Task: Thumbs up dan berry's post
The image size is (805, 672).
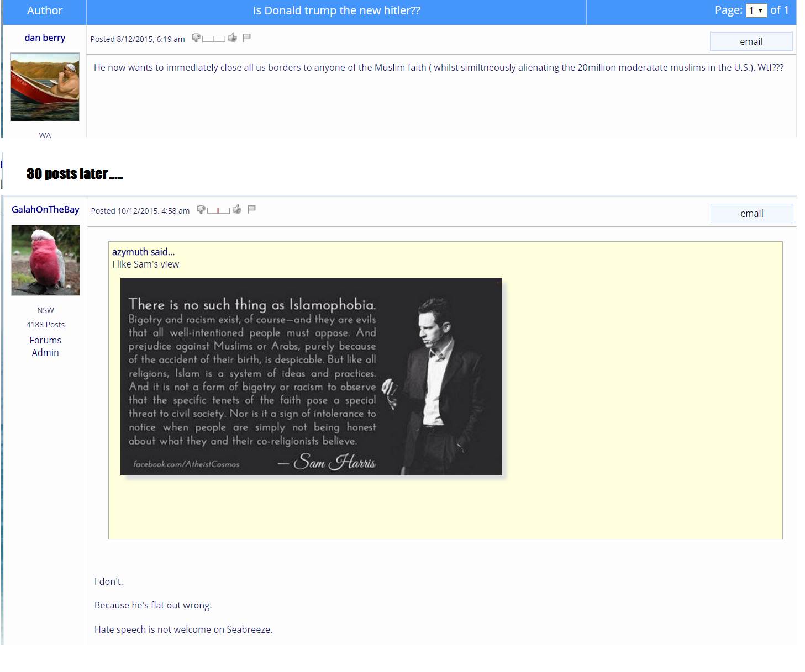Action: [x=232, y=38]
